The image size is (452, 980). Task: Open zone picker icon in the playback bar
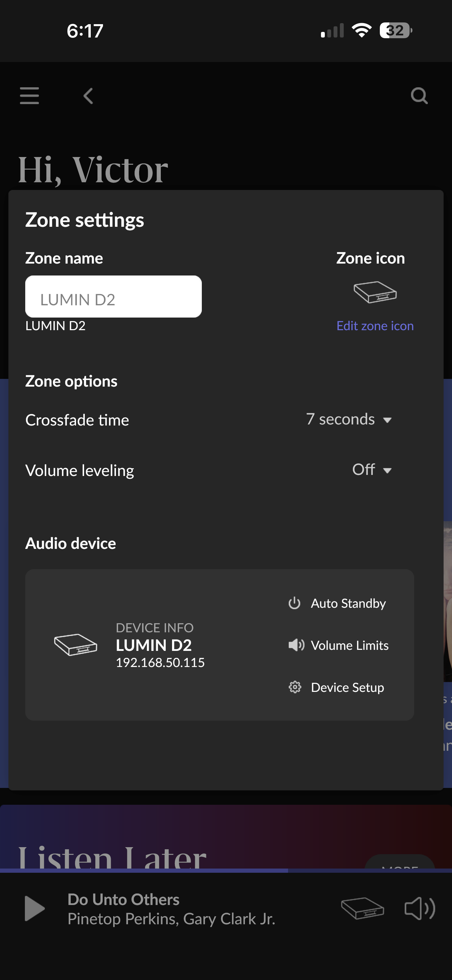(x=363, y=908)
